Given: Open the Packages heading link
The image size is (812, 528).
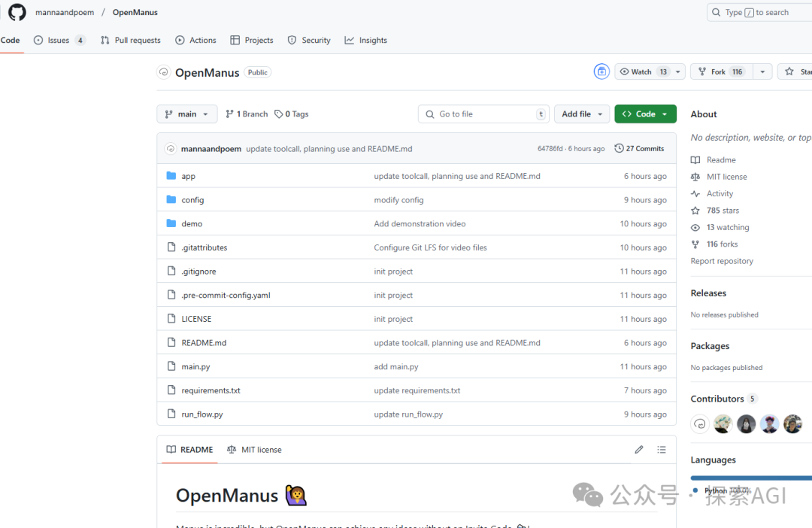Looking at the screenshot, I should pos(710,346).
